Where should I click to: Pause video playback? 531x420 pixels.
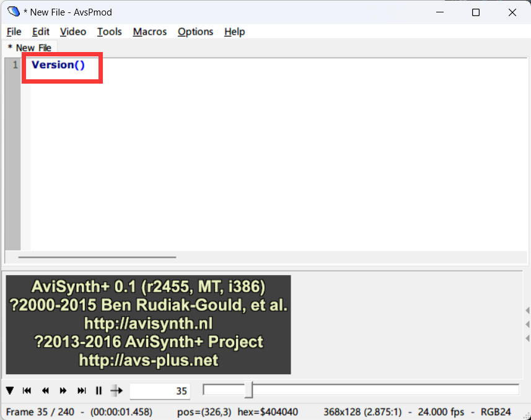[x=99, y=390]
